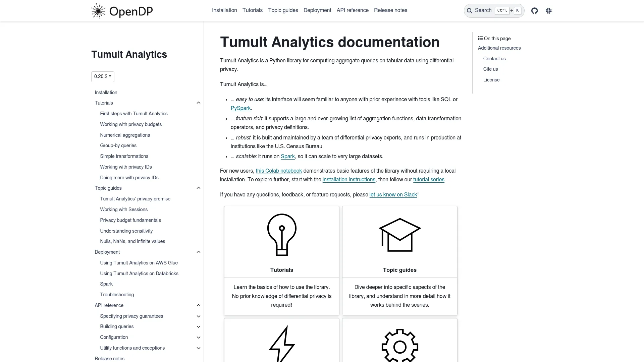Open First steps with Tumult Analytics

(x=134, y=114)
